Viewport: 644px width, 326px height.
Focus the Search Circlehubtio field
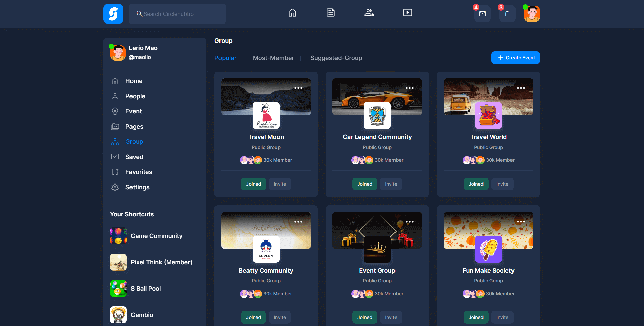point(177,14)
